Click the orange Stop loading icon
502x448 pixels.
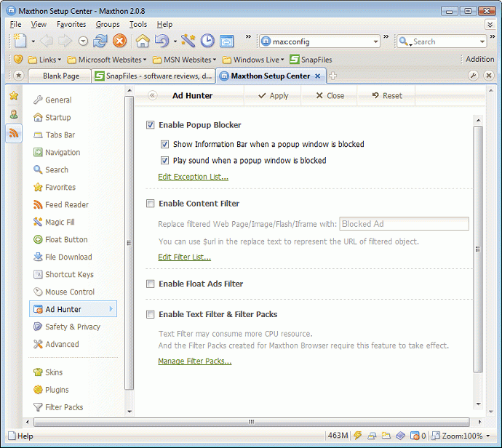[120, 41]
